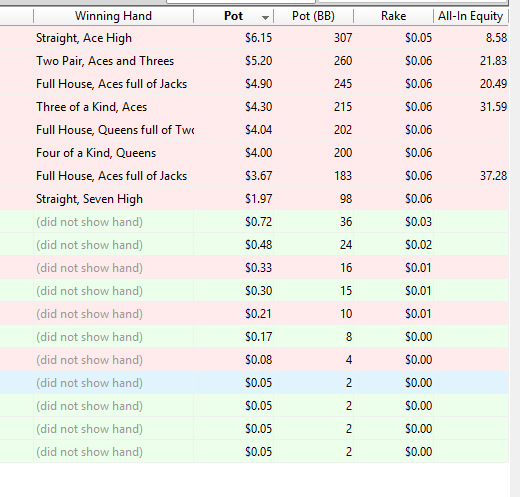The width and height of the screenshot is (520, 497).
Task: Select the row with $0.17 pot
Action: 254,337
